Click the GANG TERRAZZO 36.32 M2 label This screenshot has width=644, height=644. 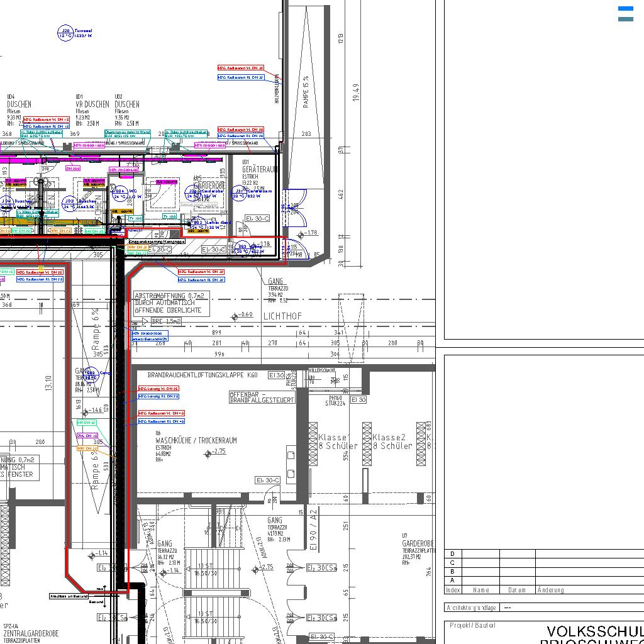[x=169, y=553]
